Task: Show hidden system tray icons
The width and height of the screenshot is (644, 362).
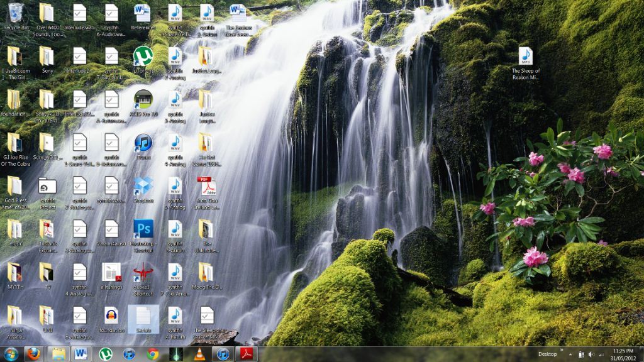Action: click(x=570, y=354)
